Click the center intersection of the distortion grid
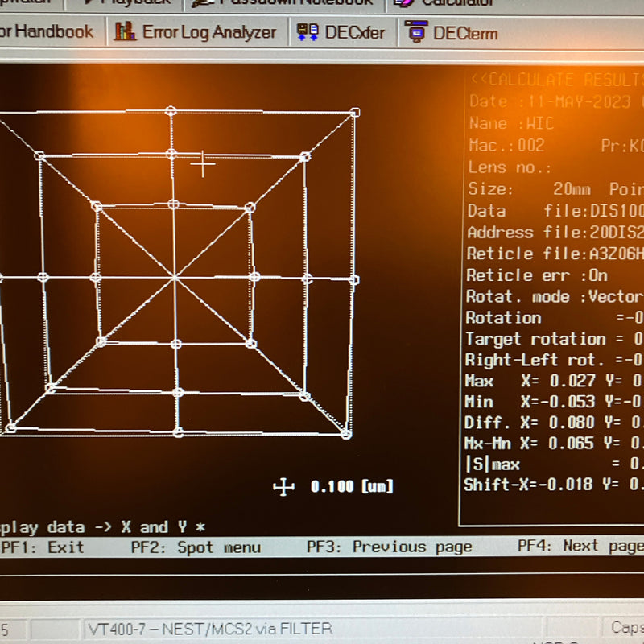This screenshot has width=644, height=644. click(175, 278)
